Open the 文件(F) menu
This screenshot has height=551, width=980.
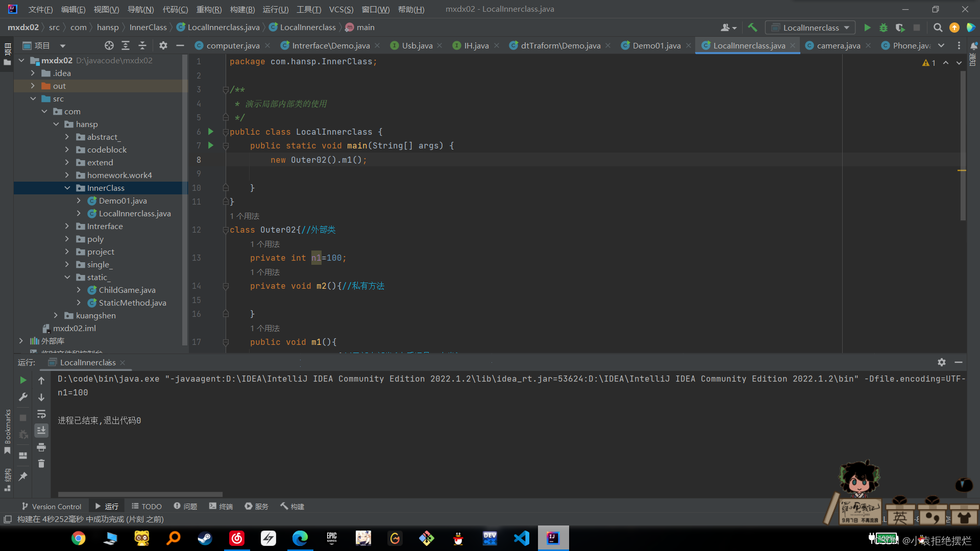[x=40, y=9]
